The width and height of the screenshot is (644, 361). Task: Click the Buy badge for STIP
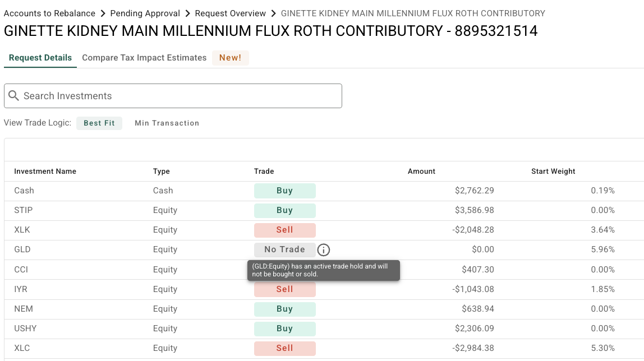tap(284, 210)
